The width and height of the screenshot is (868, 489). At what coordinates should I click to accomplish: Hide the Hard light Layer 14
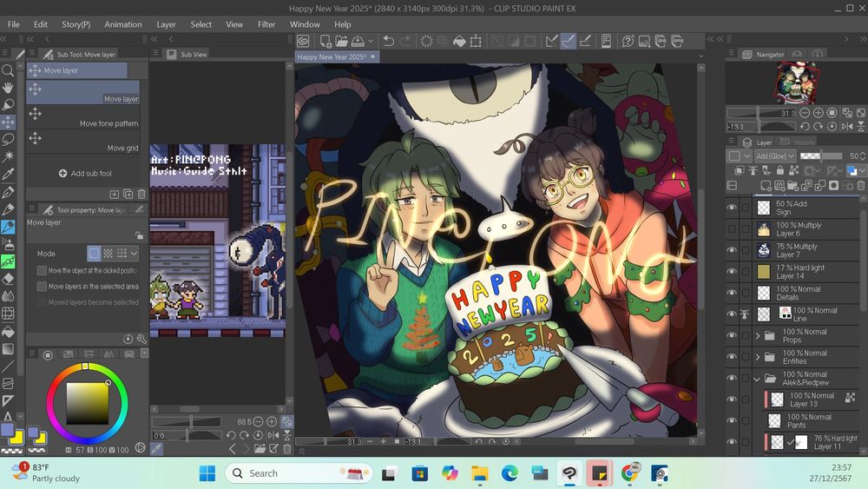click(731, 271)
